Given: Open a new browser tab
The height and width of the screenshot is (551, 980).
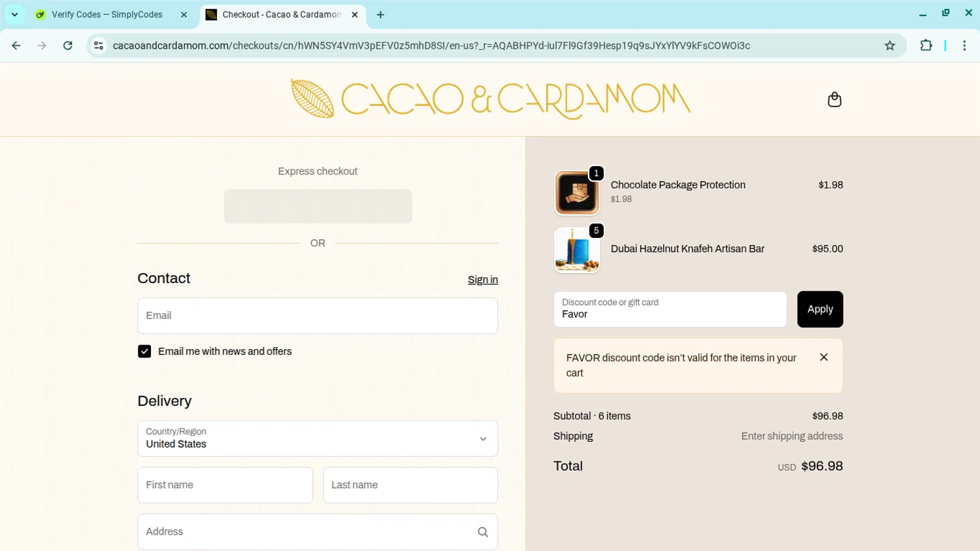Looking at the screenshot, I should tap(380, 14).
